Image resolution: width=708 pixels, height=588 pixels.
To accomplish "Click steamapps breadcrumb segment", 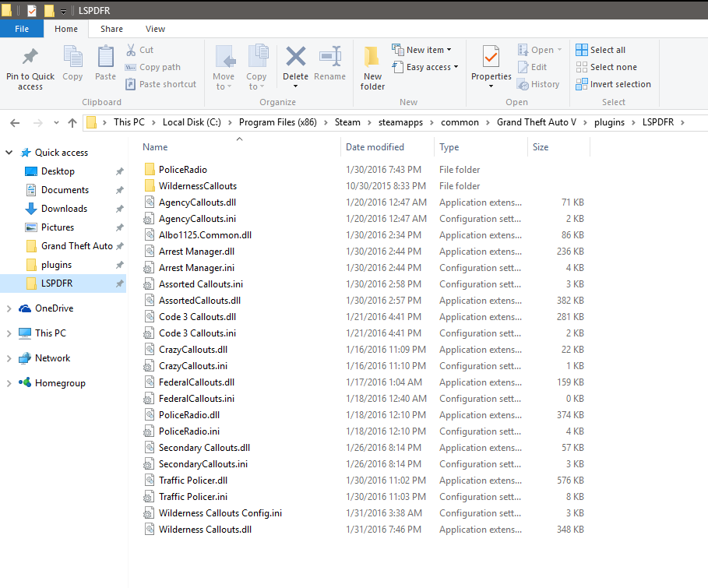I will point(400,122).
